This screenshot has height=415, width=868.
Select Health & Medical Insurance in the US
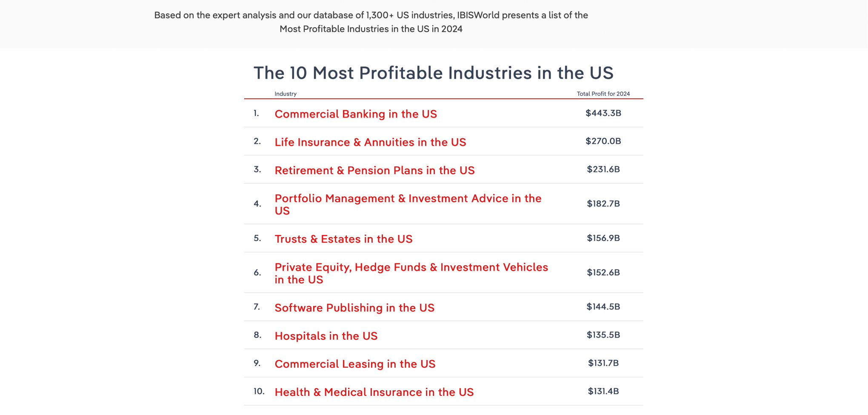pyautogui.click(x=374, y=392)
